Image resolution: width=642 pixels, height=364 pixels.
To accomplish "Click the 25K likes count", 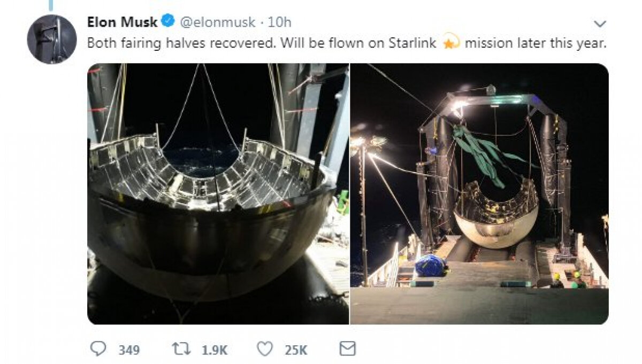I will pyautogui.click(x=296, y=350).
